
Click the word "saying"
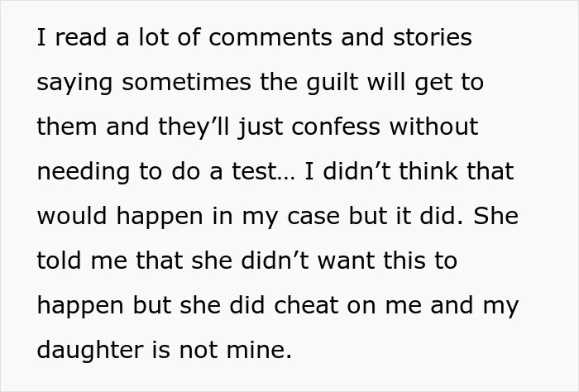pyautogui.click(x=74, y=84)
